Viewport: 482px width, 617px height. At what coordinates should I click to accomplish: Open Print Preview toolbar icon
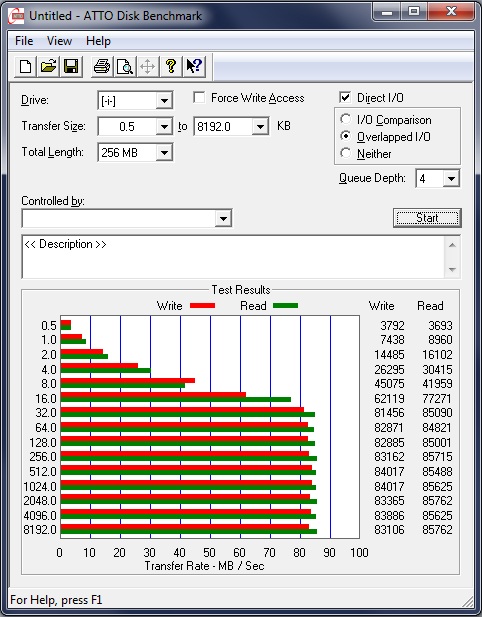coord(125,66)
